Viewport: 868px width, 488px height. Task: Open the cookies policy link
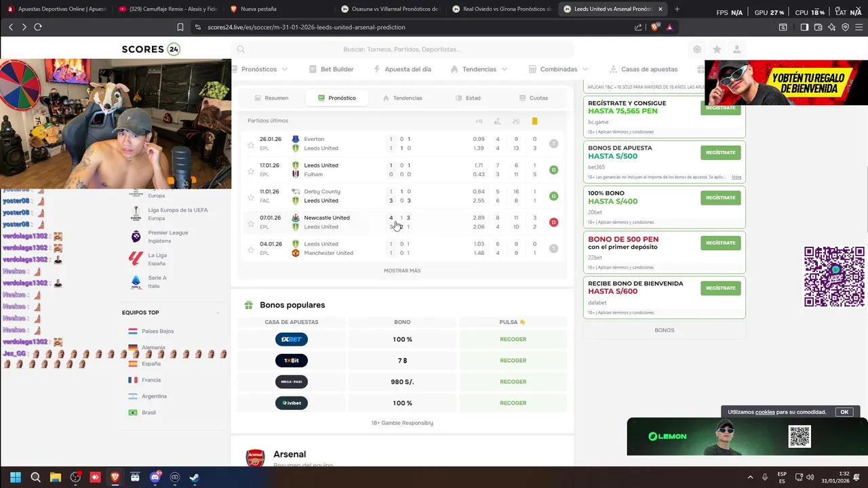tap(765, 412)
